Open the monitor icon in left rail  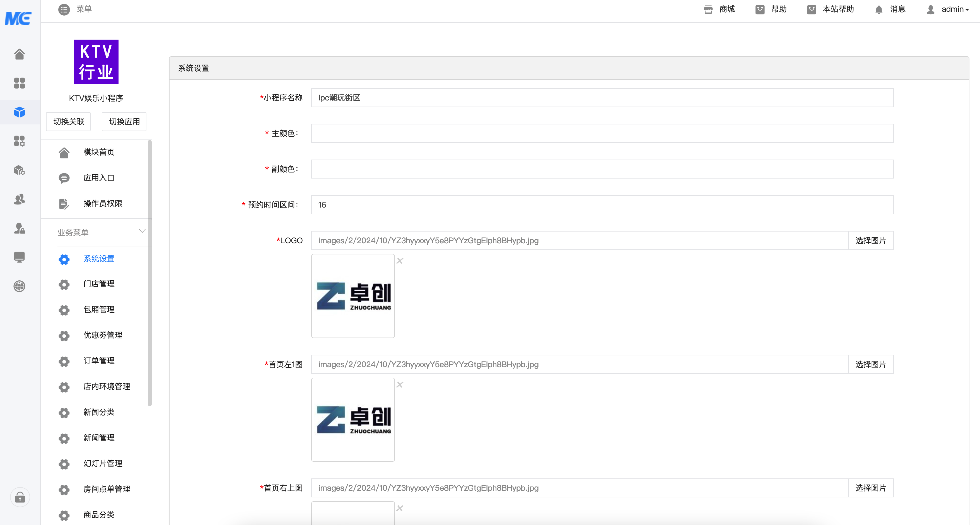pyautogui.click(x=20, y=257)
